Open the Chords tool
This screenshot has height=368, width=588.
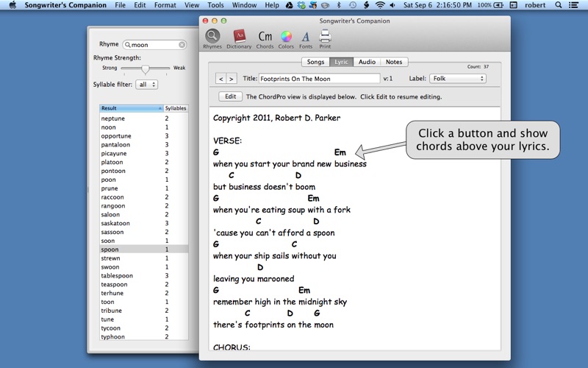click(265, 39)
